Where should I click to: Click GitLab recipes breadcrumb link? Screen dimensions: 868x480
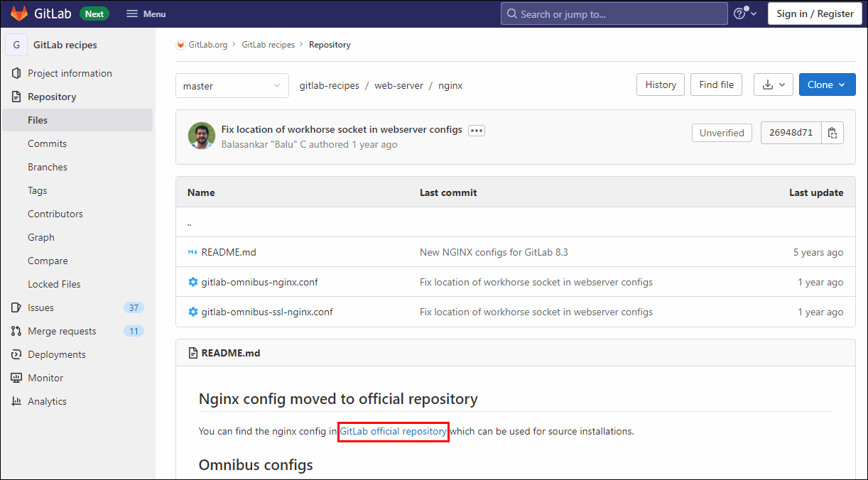[268, 45]
